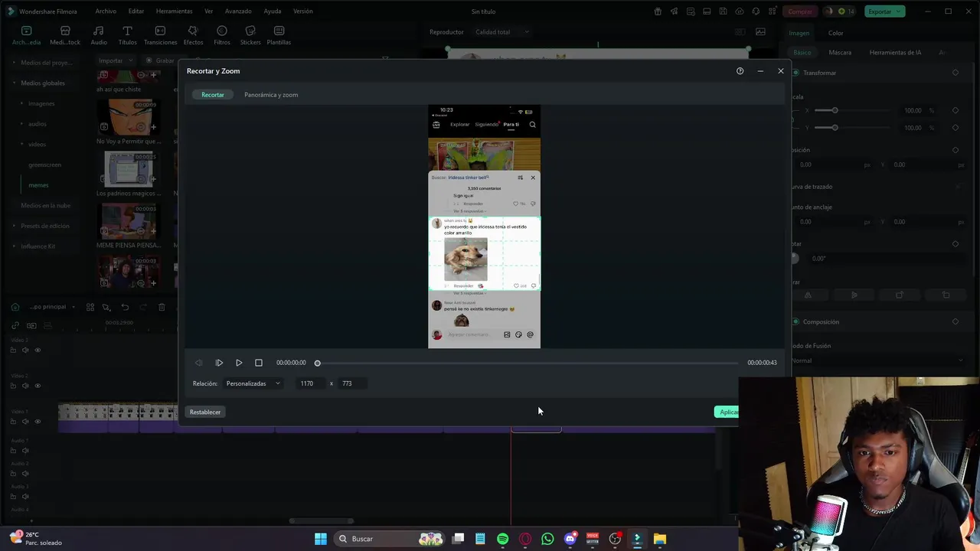Go to previous frame in crop preview
Viewport: 980px width, 551px height.
(x=199, y=363)
